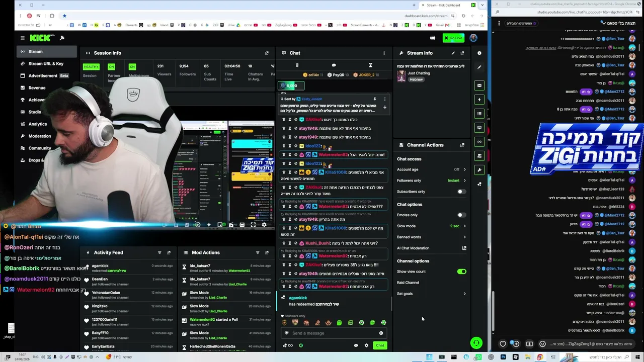Click the heart icon in YouTube chat
This screenshot has height=362, width=644.
[x=503, y=344]
